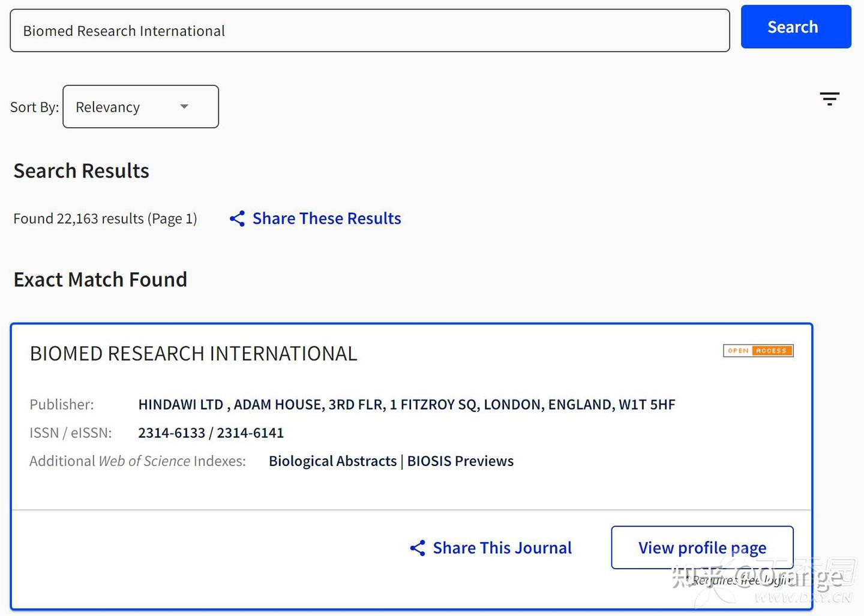The image size is (864, 616).
Task: Click the ISSN number 2314-6133 / 2314-6141
Action: point(211,433)
